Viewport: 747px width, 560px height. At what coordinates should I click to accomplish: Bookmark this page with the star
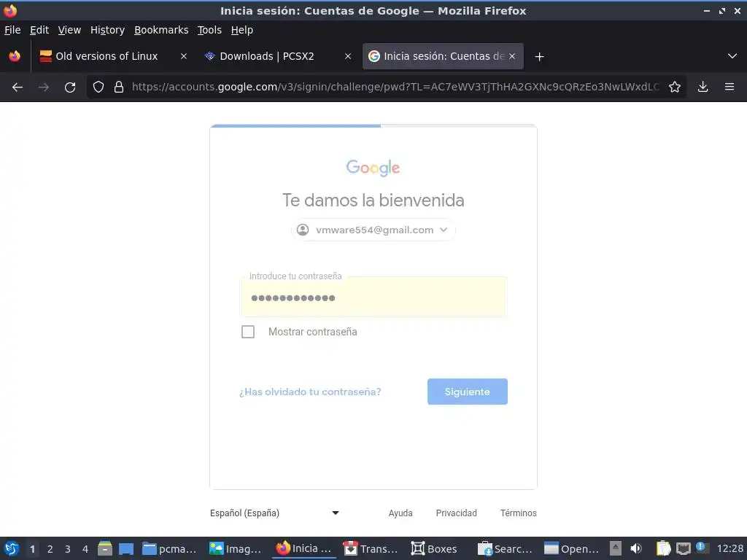(675, 87)
